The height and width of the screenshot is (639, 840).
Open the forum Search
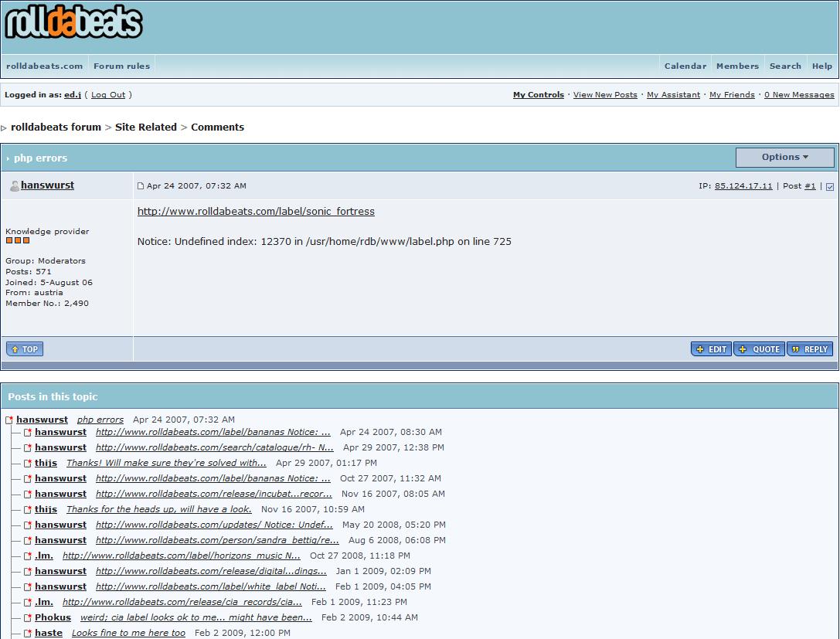[785, 66]
